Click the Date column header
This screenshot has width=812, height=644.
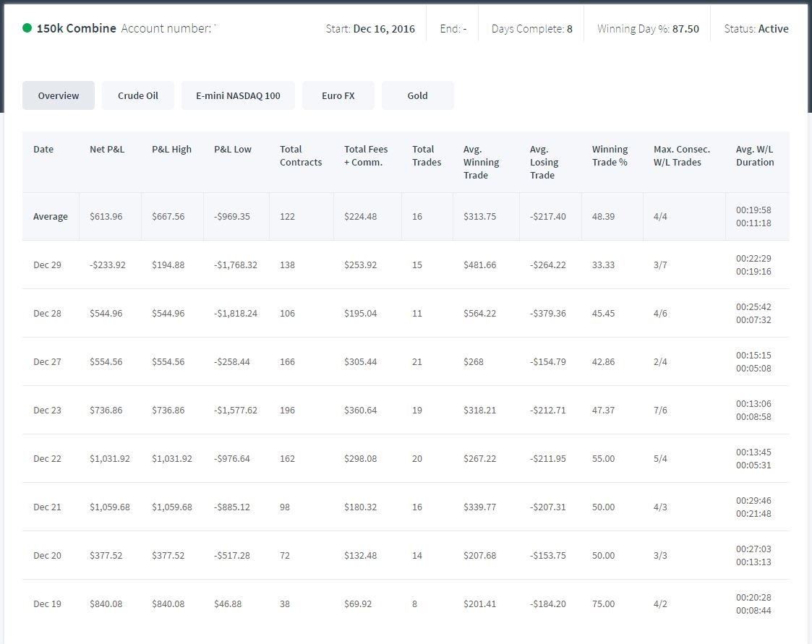[43, 149]
